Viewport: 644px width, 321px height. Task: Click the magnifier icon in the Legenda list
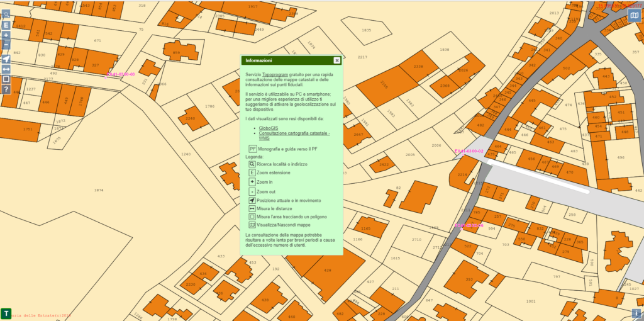coord(252,164)
